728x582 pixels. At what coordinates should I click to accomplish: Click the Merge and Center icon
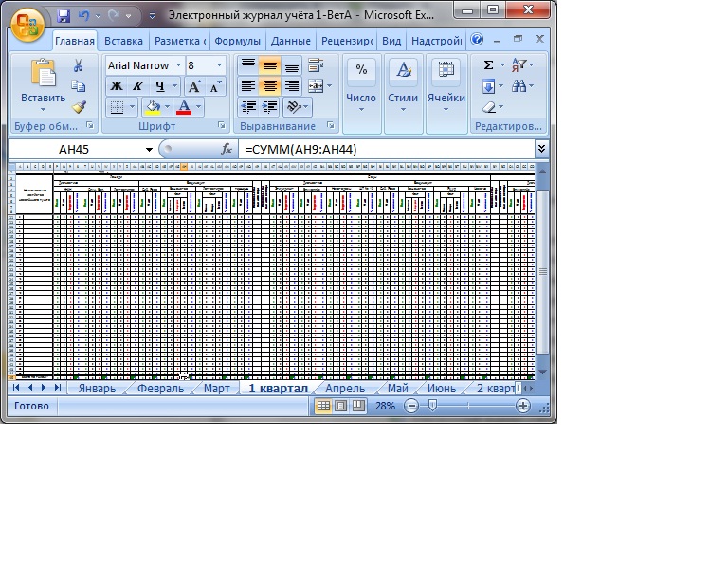click(x=314, y=86)
